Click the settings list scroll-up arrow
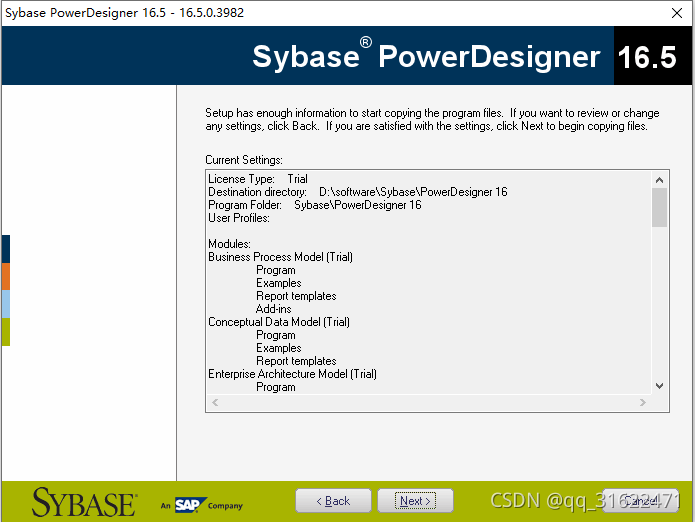 point(660,180)
